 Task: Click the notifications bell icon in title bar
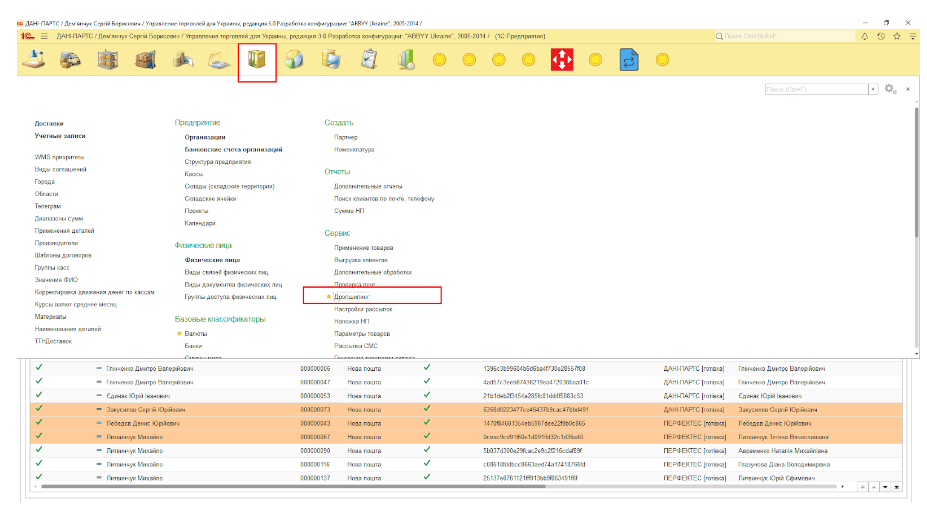click(865, 36)
